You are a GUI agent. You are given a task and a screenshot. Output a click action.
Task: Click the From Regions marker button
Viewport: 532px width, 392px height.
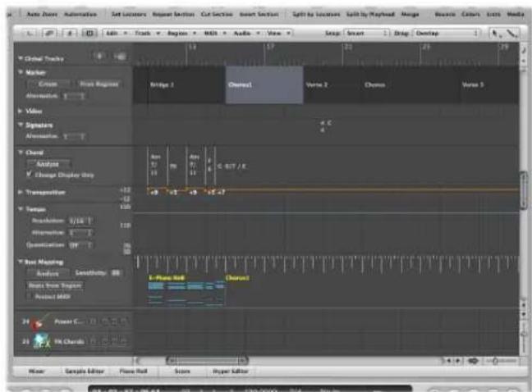(x=99, y=84)
